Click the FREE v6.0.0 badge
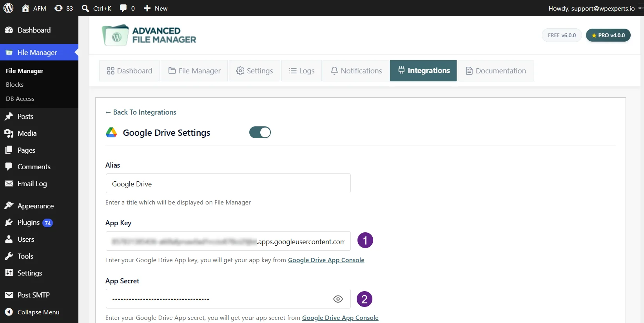 coord(562,35)
